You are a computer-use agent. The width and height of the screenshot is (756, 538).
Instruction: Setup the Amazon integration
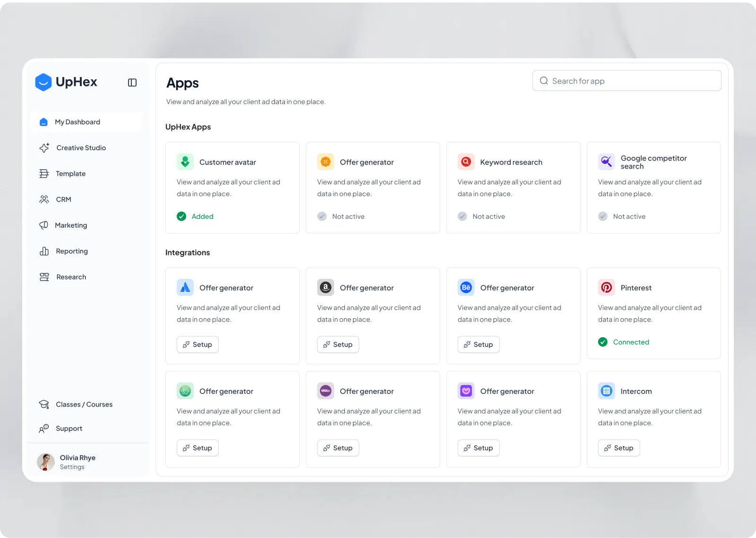338,344
